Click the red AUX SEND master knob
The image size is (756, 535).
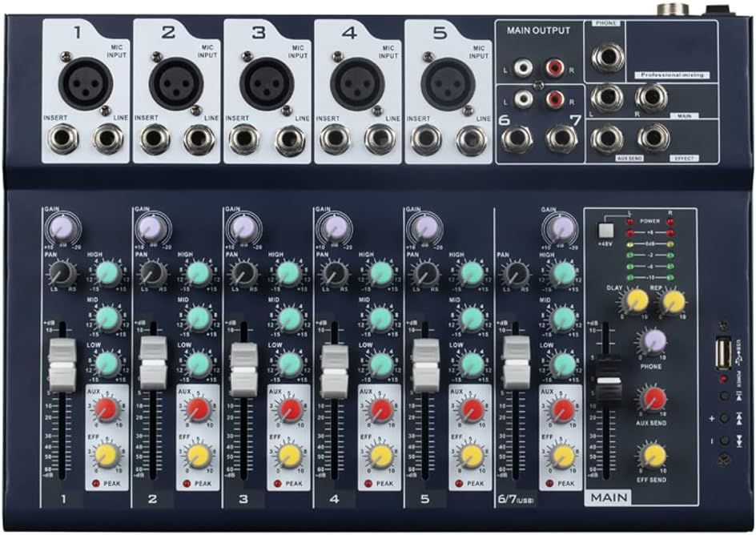tap(654, 398)
